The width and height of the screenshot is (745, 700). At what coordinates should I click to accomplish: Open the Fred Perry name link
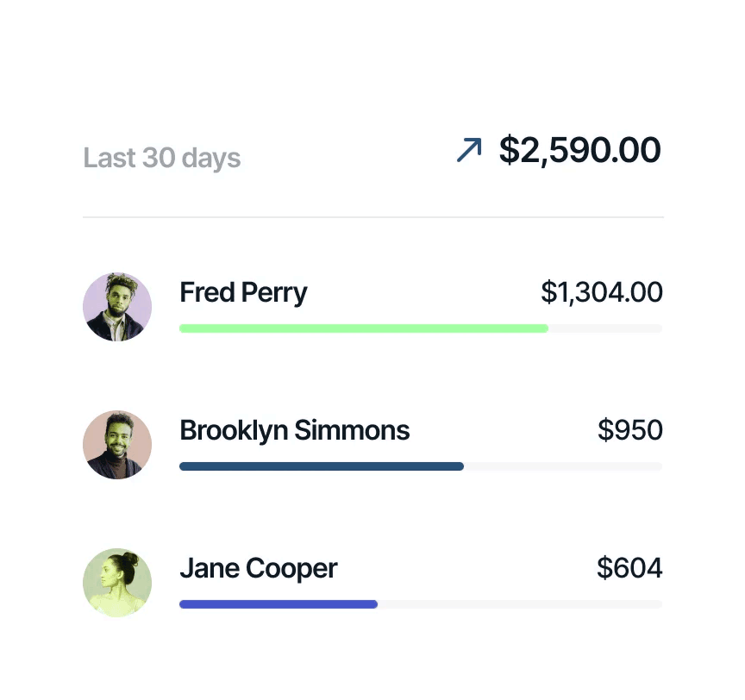coord(243,293)
